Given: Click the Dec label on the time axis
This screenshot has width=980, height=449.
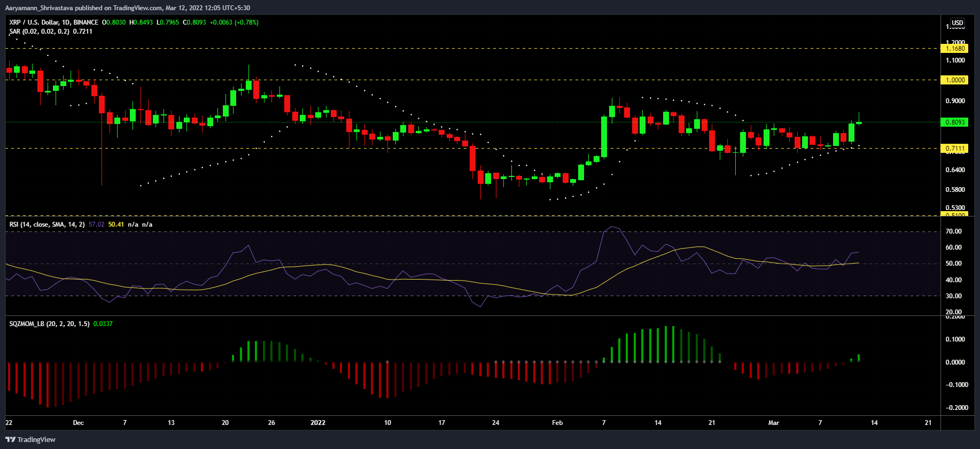Looking at the screenshot, I should 78,423.
